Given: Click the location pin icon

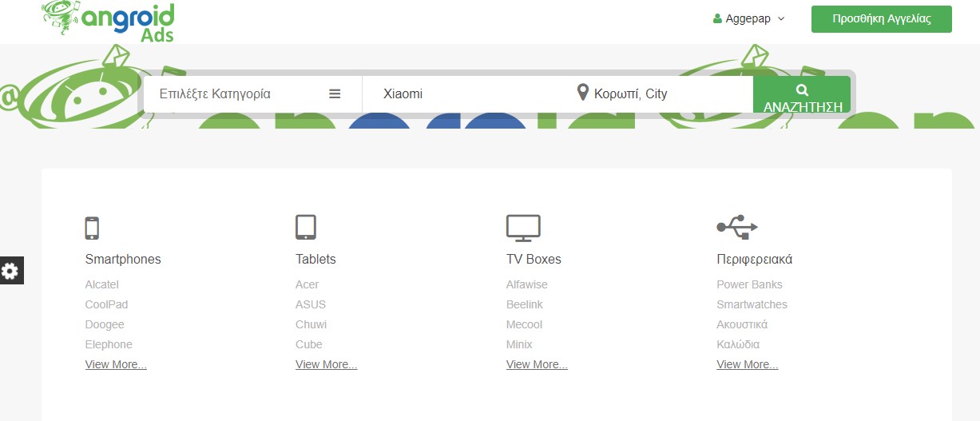Looking at the screenshot, I should pos(583,93).
